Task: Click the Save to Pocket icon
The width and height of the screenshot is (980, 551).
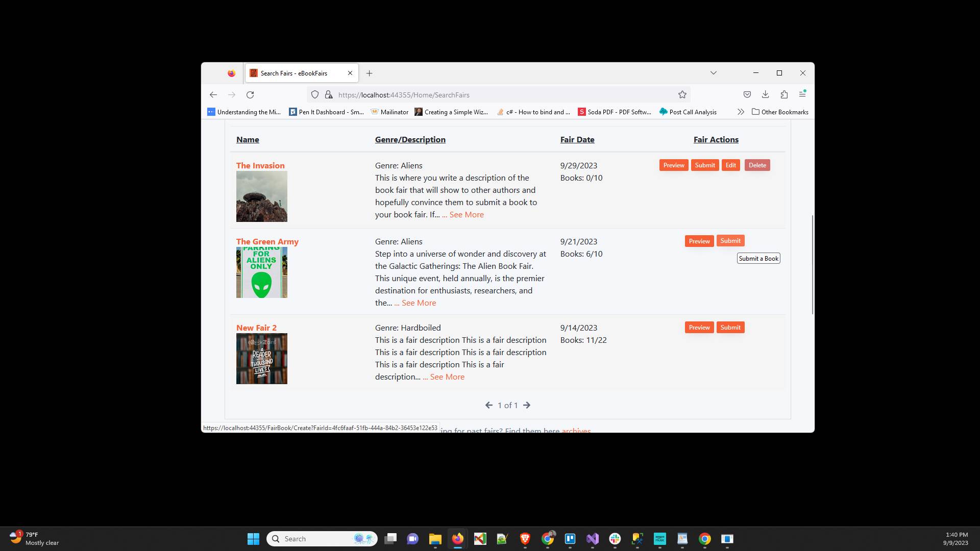Action: tap(747, 94)
